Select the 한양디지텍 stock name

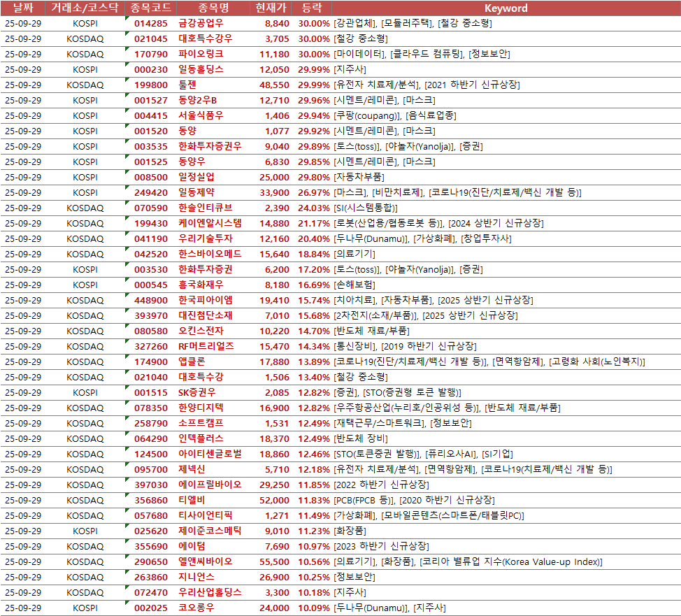(201, 408)
